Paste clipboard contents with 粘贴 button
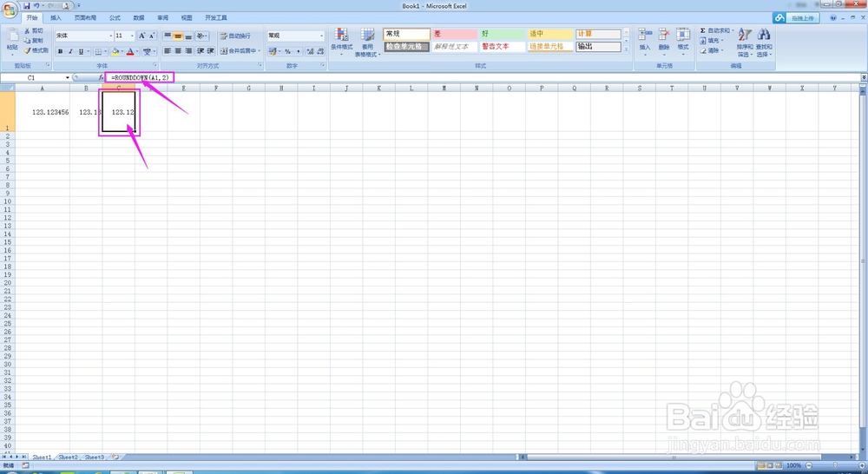This screenshot has height=474, width=868. pyautogui.click(x=12, y=40)
